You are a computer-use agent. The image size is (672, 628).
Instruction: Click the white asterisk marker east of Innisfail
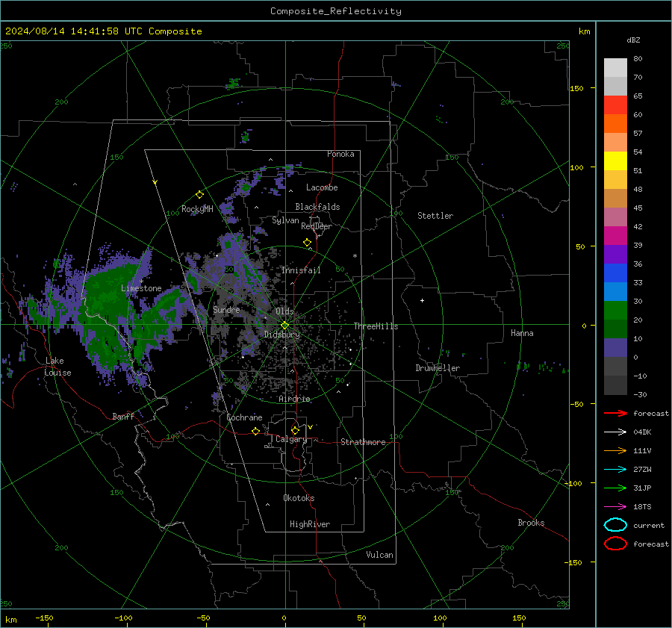pos(355,256)
